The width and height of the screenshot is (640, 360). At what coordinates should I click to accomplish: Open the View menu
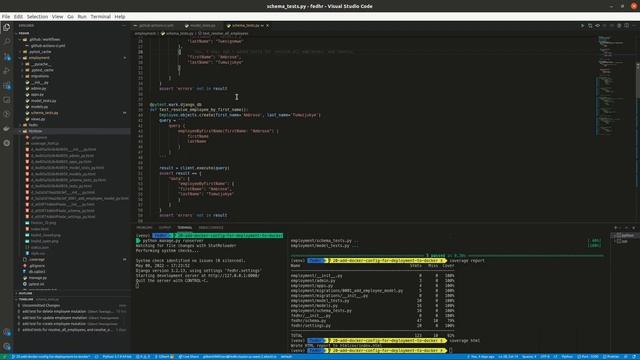[x=58, y=16]
